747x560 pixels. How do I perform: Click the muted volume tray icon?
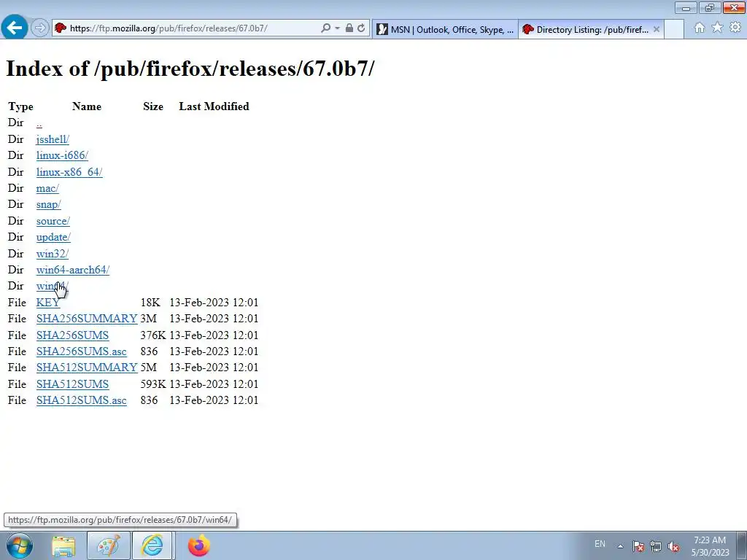pyautogui.click(x=673, y=546)
